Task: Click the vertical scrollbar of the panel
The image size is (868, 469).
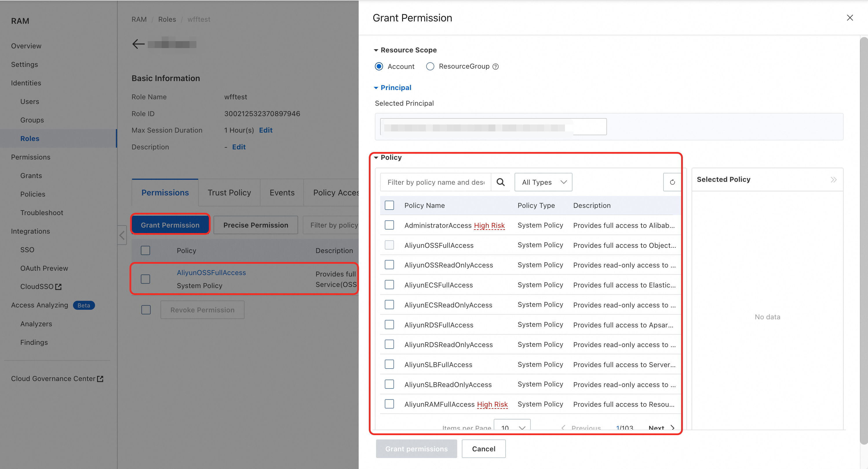Action: click(864, 236)
